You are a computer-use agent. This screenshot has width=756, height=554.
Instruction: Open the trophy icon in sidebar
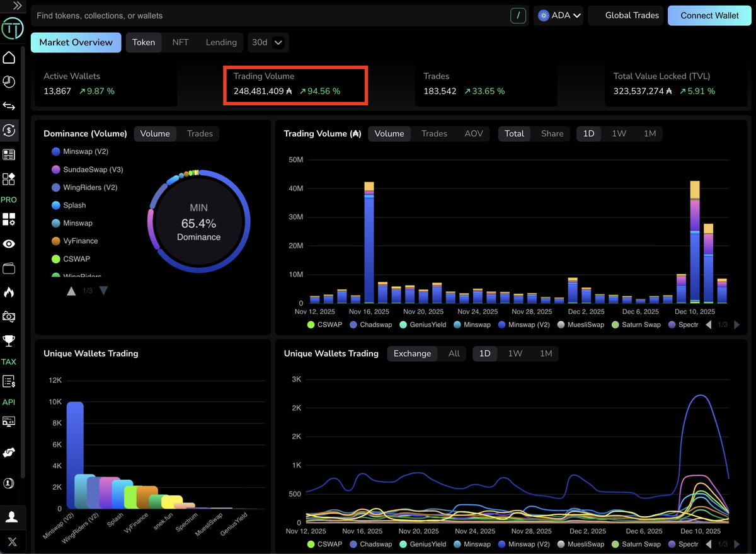tap(9, 341)
